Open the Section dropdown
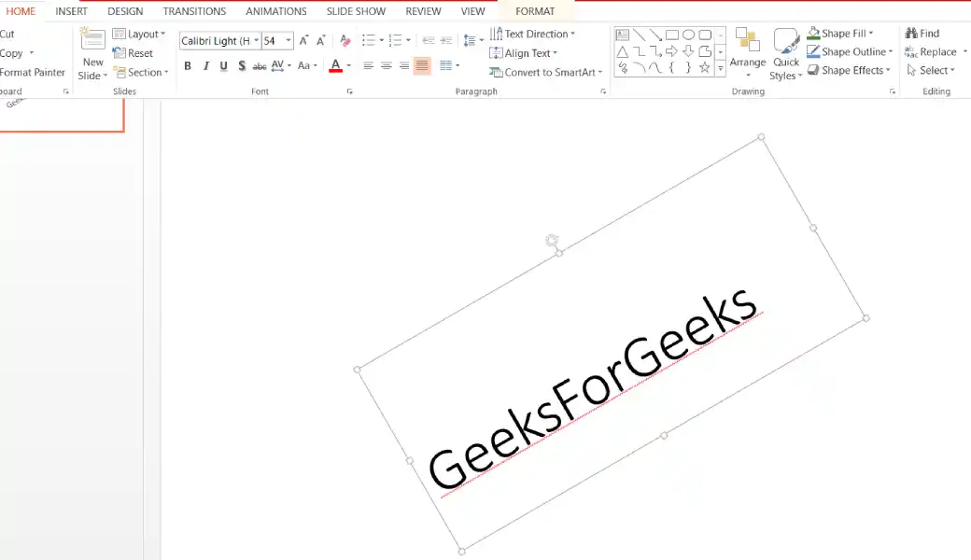 pyautogui.click(x=141, y=73)
